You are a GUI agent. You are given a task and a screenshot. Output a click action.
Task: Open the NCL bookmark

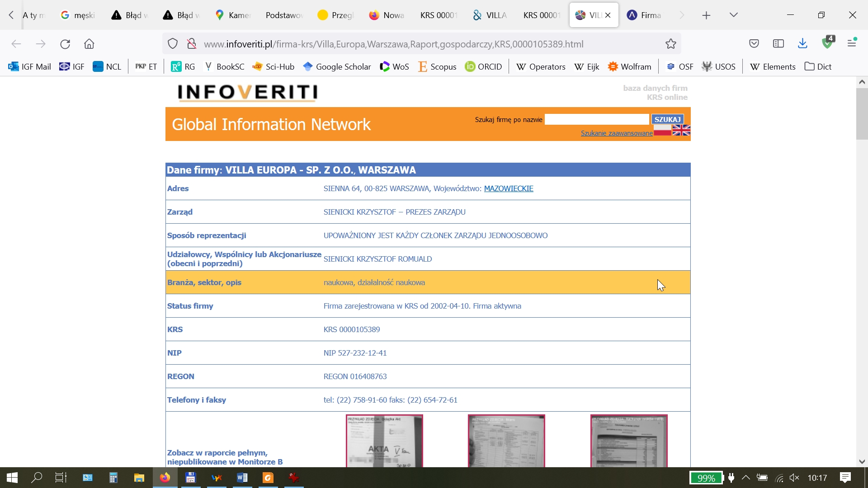[x=107, y=67]
